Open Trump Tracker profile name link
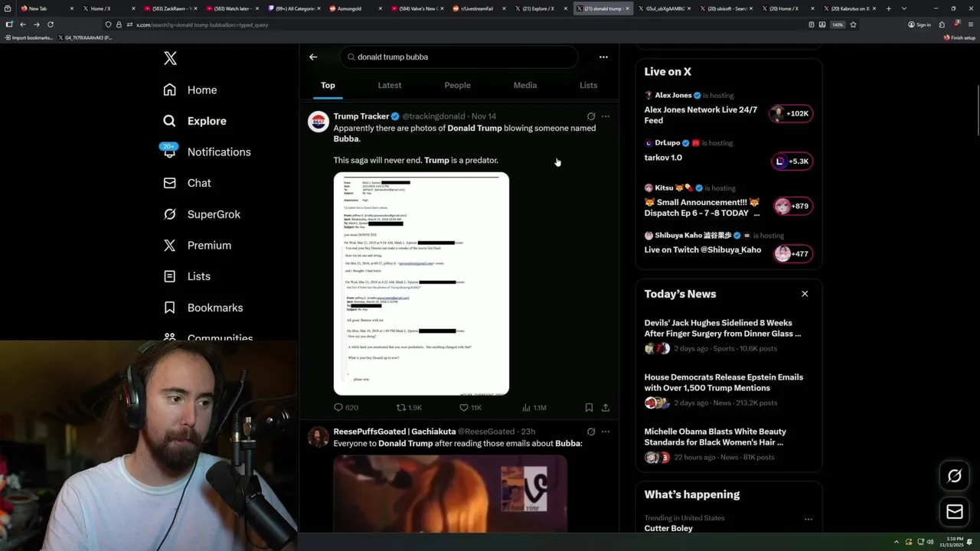Image resolution: width=980 pixels, height=551 pixels. coord(361,116)
